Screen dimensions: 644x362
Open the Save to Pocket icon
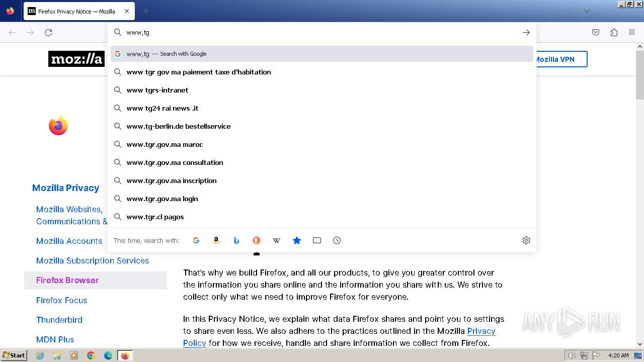coord(596,33)
